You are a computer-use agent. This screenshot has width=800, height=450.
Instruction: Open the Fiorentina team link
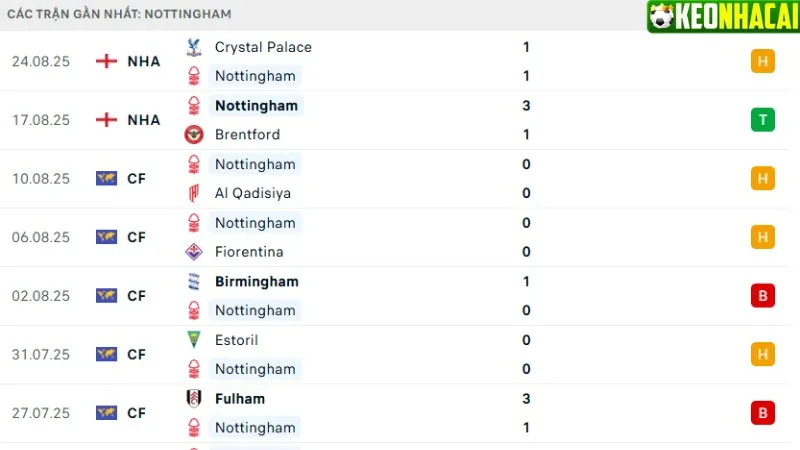[x=249, y=252]
